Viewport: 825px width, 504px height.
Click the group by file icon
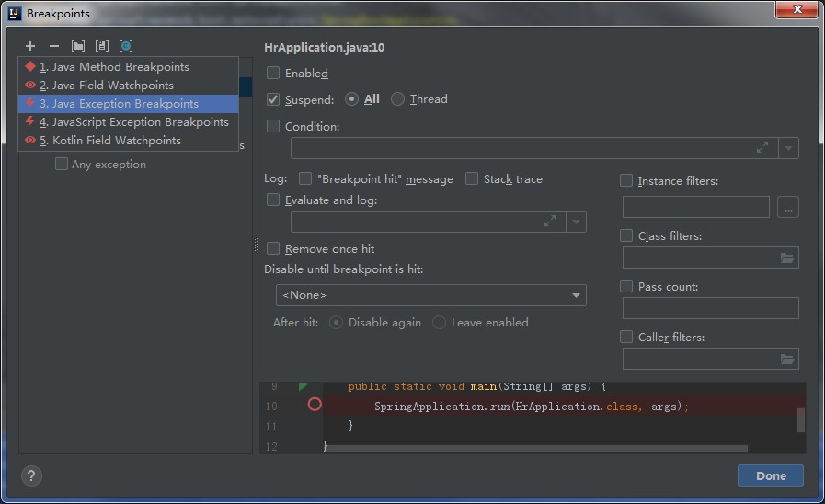pos(102,46)
